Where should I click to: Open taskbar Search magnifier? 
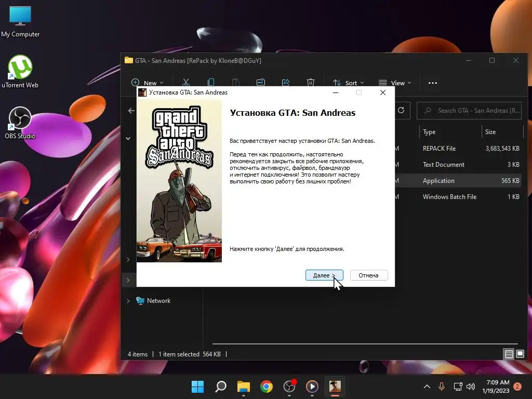220,387
